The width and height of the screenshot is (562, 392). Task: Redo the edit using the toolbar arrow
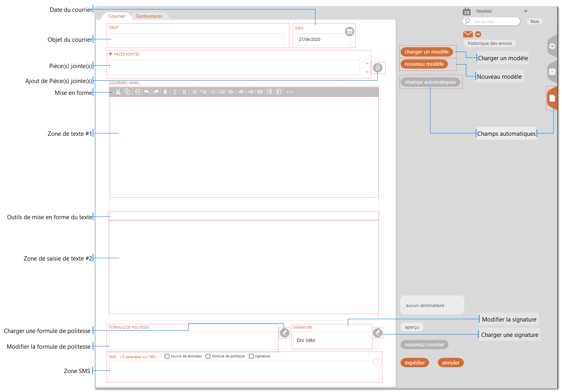156,92
